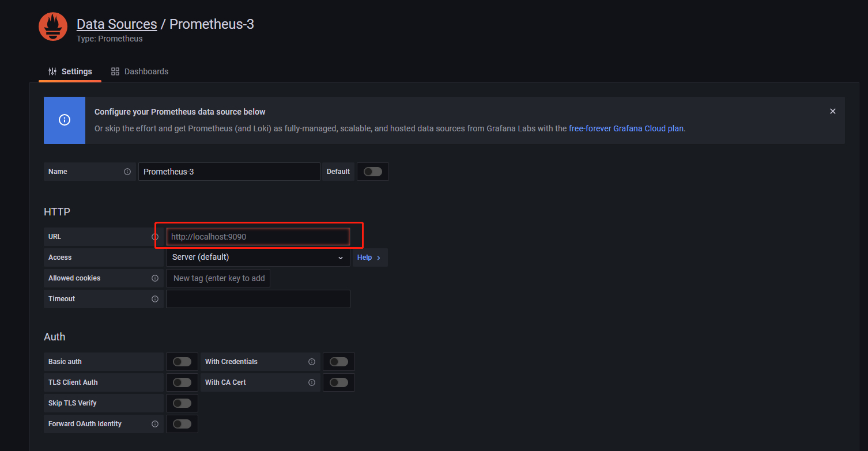
Task: Click info icon next to Allowed cookies
Action: click(x=155, y=278)
